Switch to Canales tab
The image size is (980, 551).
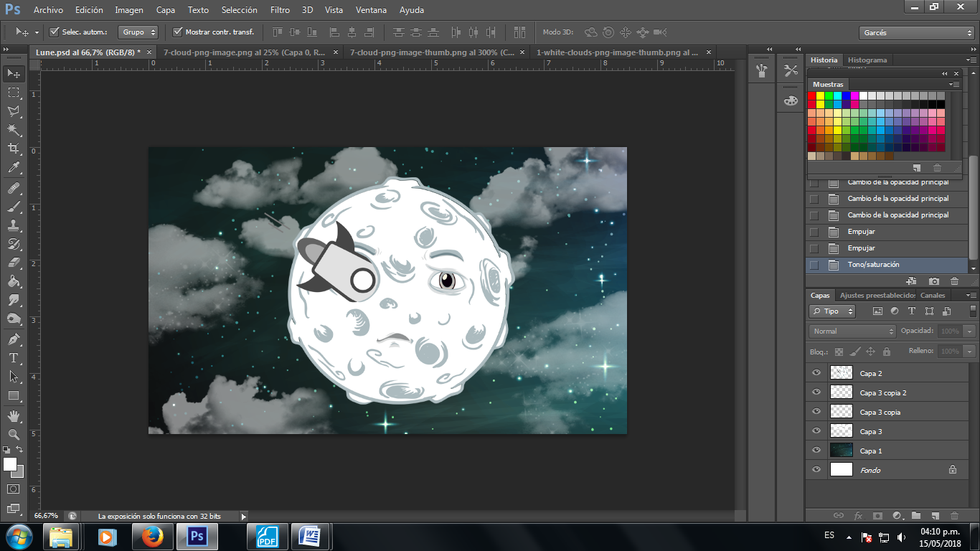(933, 296)
